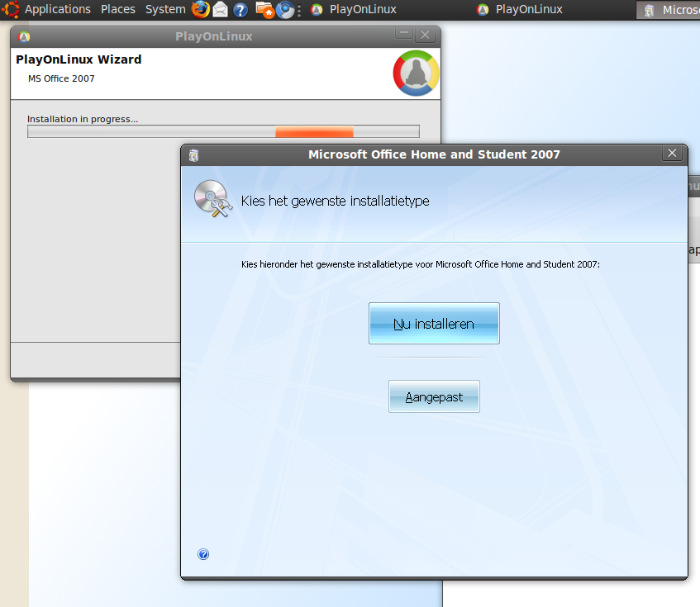This screenshot has height=607, width=700.
Task: Click the 'Kies het gewenste installatietype' heading
Action: (x=336, y=201)
